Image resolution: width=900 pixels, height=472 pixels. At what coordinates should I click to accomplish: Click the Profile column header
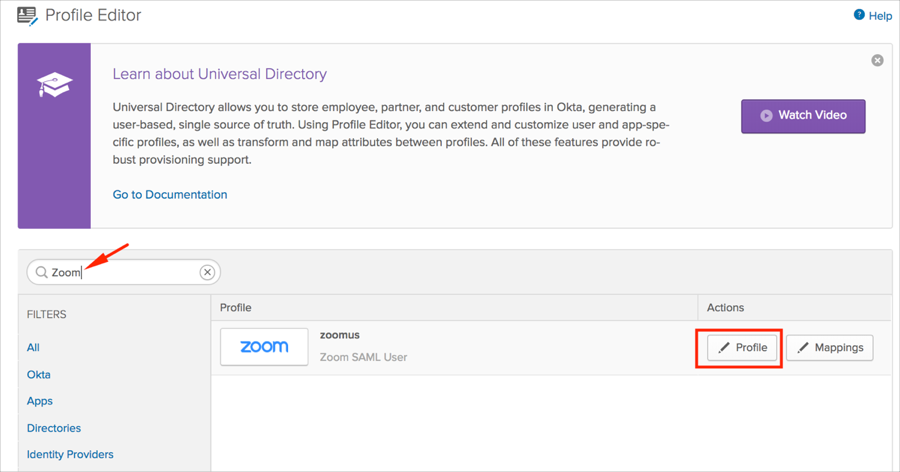(x=236, y=307)
